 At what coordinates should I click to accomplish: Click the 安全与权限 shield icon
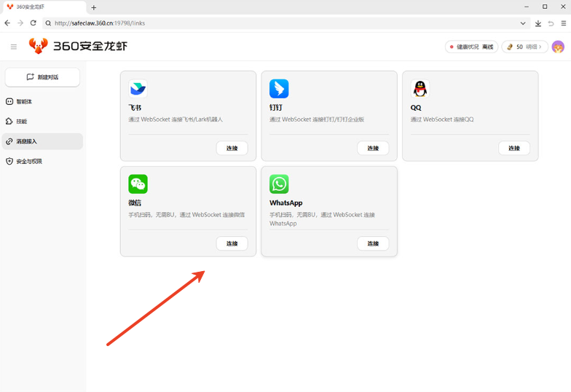click(9, 162)
